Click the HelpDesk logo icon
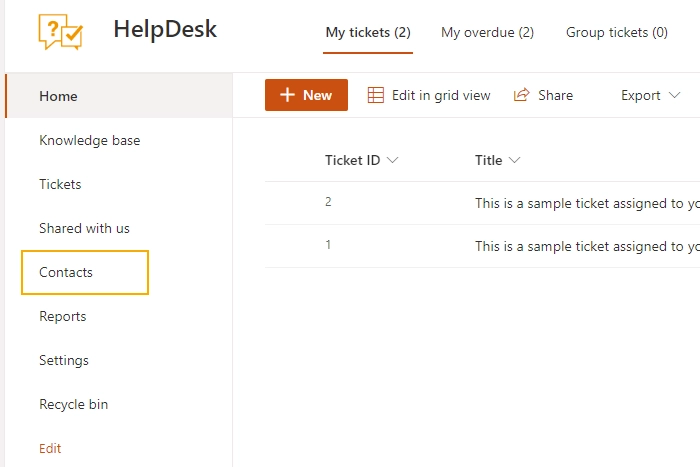Image resolution: width=700 pixels, height=467 pixels. click(61, 32)
